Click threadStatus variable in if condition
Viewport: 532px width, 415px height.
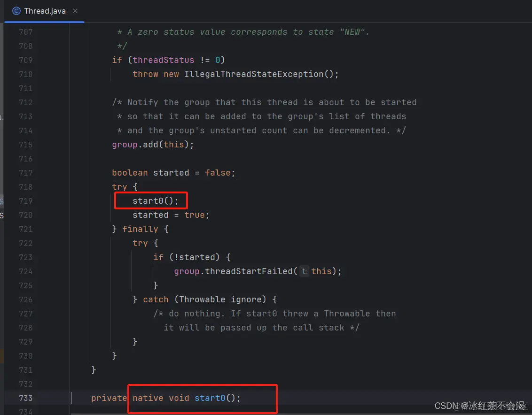163,60
